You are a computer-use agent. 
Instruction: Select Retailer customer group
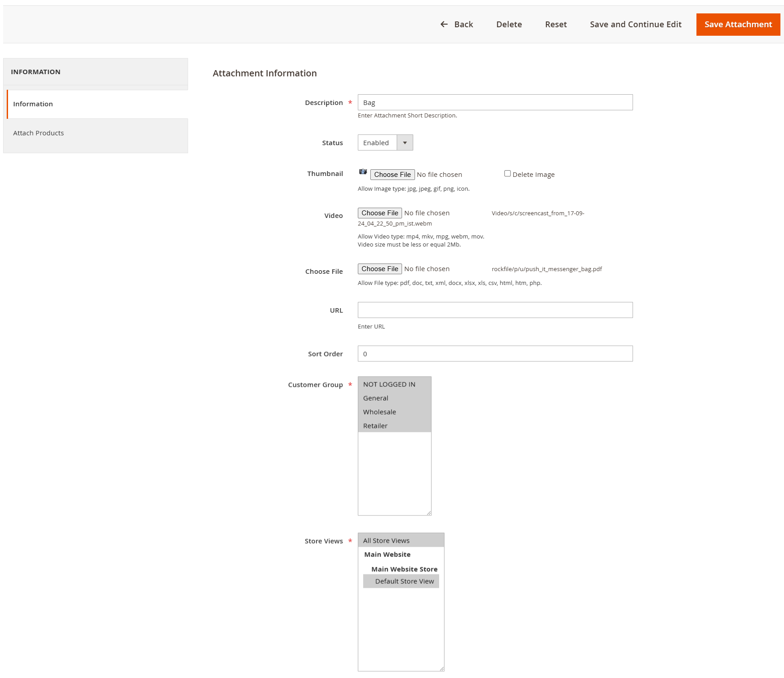tap(394, 426)
